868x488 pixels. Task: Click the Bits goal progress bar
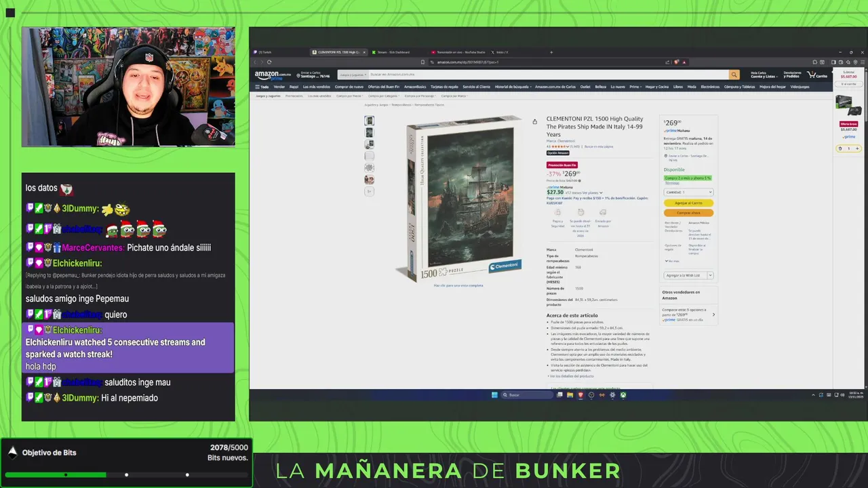127,474
